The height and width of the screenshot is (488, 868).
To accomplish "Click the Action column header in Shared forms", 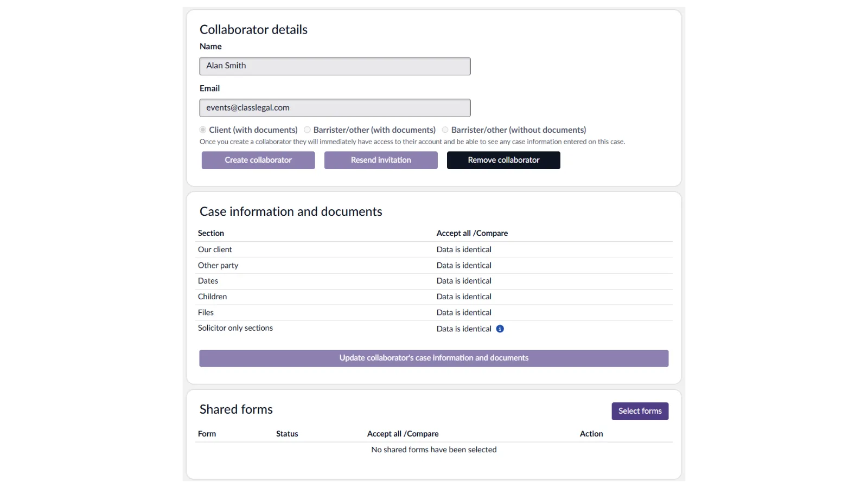I will [591, 434].
